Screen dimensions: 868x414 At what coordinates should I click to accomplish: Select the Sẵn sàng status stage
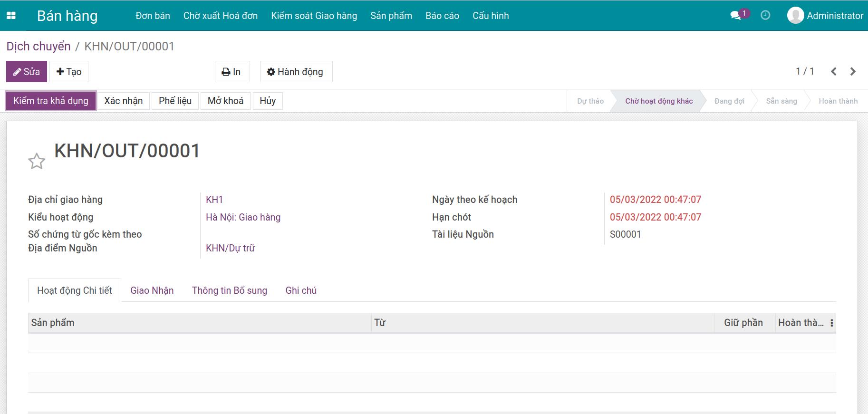click(781, 101)
